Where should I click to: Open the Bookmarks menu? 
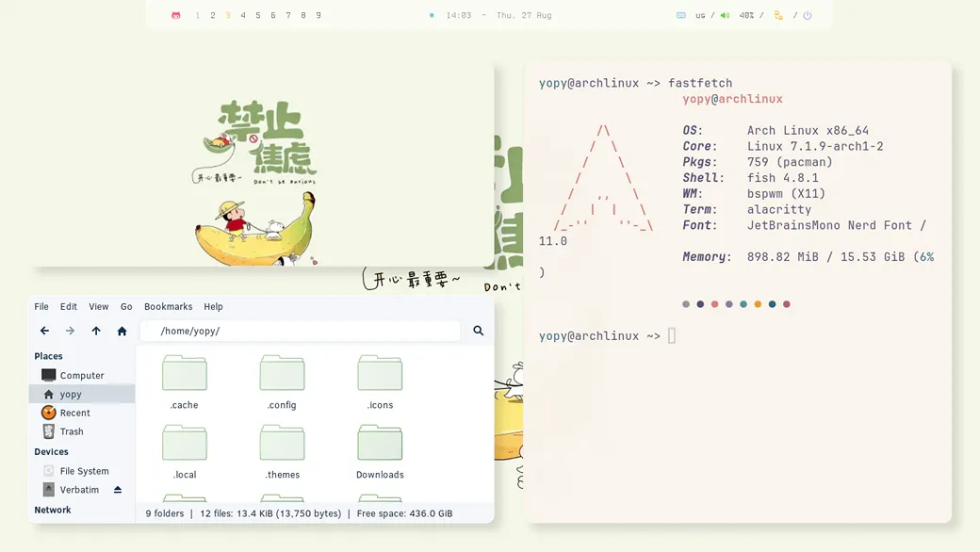[x=168, y=306]
